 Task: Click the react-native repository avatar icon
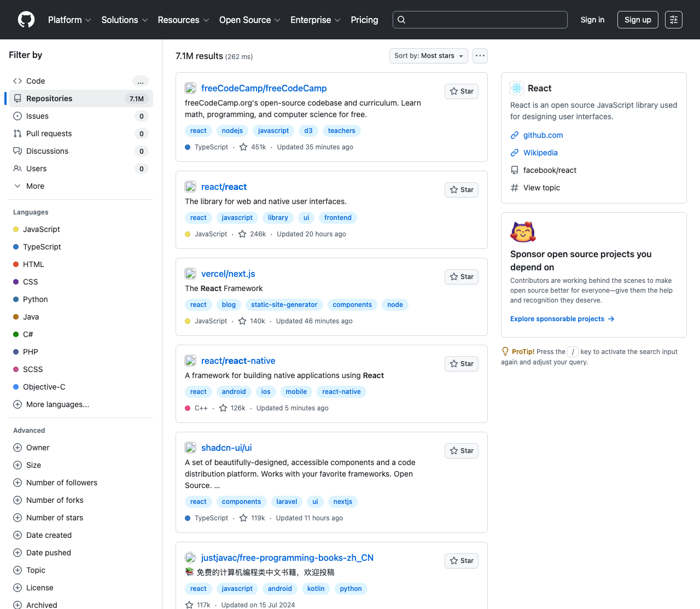pyautogui.click(x=190, y=361)
